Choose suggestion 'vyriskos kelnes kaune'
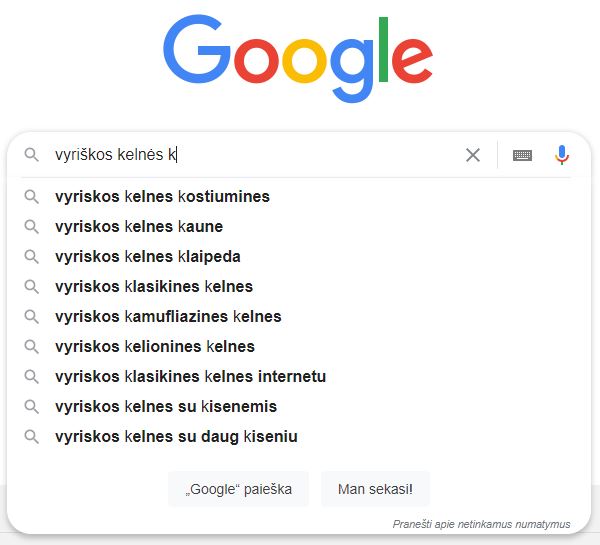600x545 pixels. pyautogui.click(x=139, y=227)
